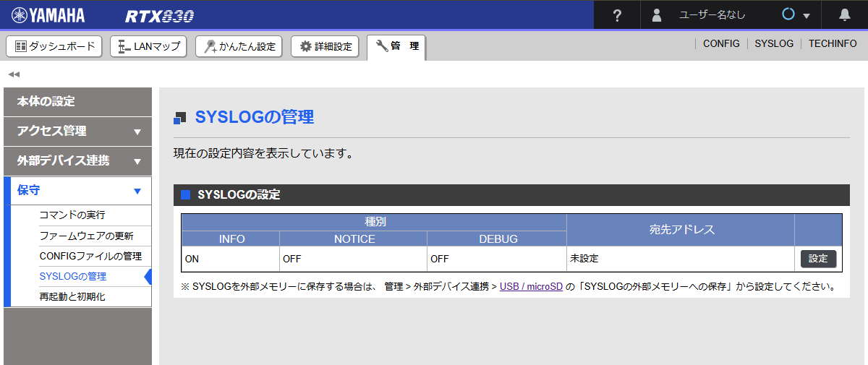Open dropdown arrow next to status circle
The width and height of the screenshot is (868, 365).
tap(807, 16)
